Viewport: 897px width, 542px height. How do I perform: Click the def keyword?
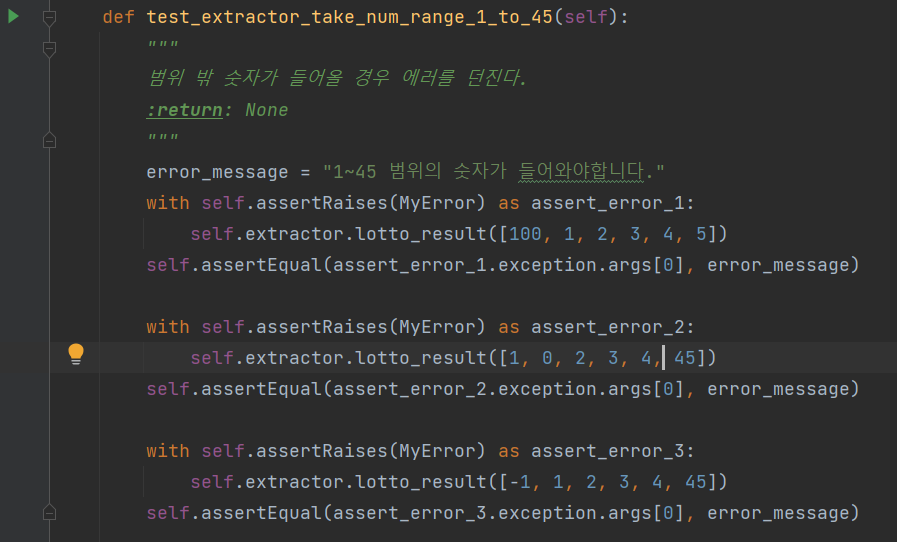pyautogui.click(x=118, y=17)
